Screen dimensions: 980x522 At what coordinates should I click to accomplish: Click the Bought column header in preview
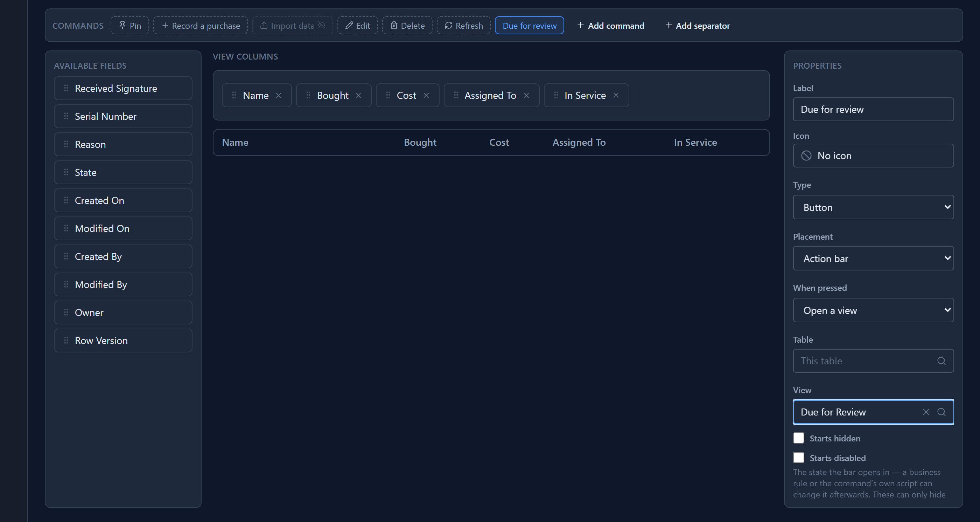(420, 142)
